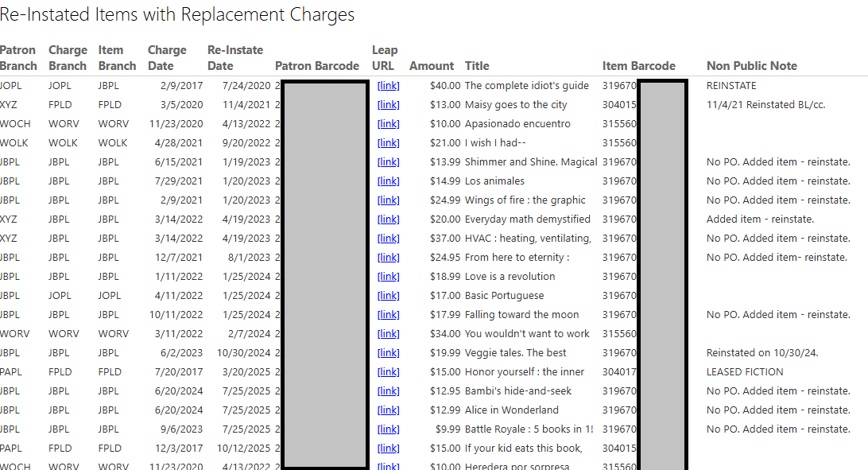Open the Shimmer and Shine row link
This screenshot has height=470, width=868.
click(x=388, y=162)
